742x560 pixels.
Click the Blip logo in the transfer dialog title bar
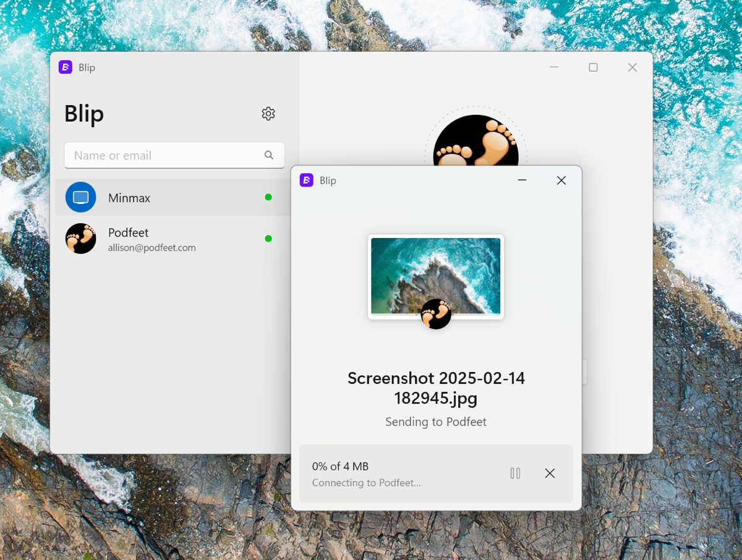pos(307,180)
